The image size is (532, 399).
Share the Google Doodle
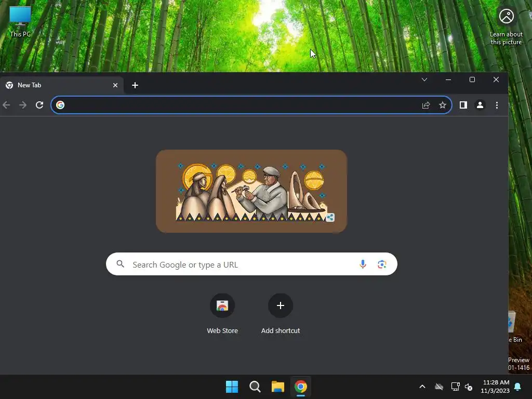(330, 218)
